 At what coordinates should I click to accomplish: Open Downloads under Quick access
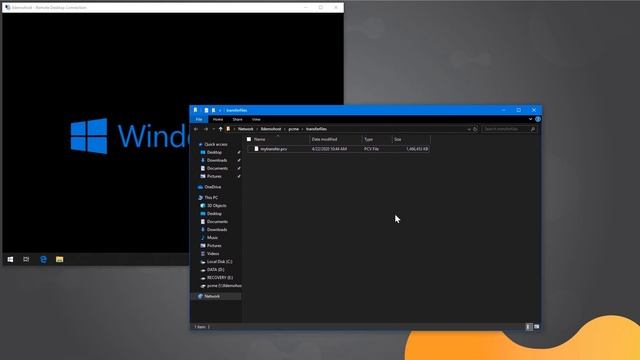pos(217,160)
